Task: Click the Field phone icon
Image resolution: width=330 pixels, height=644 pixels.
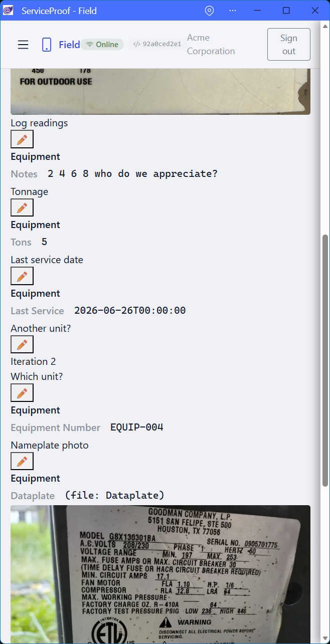Action: click(x=47, y=45)
